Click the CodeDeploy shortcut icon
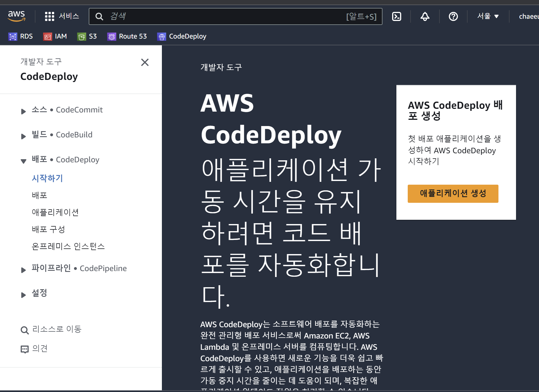The height and width of the screenshot is (392, 539). (x=162, y=37)
